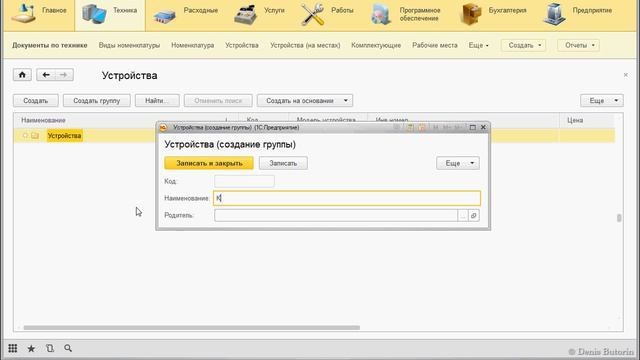640x360 pixels.
Task: Click the M+ button in dialog title bar
Action: click(446, 128)
